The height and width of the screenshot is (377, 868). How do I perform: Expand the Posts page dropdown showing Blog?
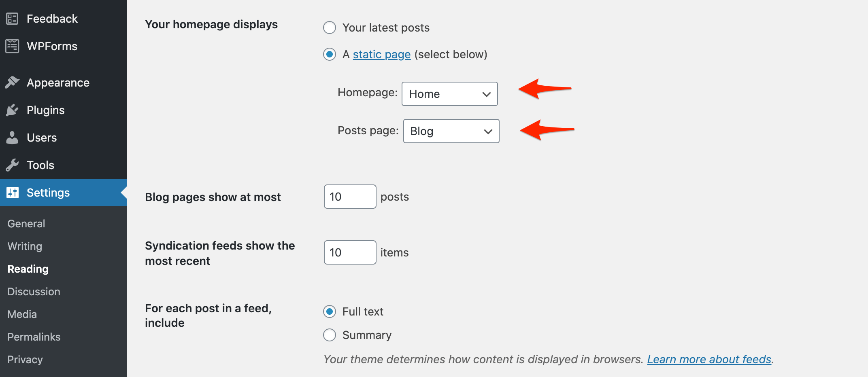451,131
